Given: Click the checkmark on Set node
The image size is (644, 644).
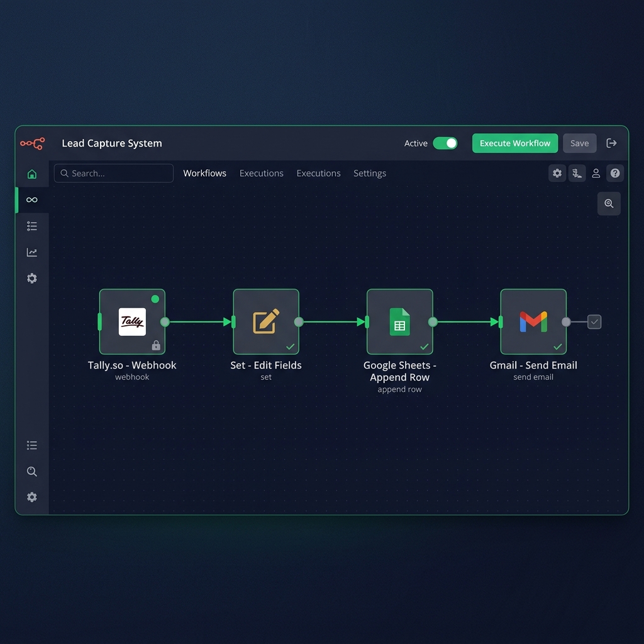Looking at the screenshot, I should tap(291, 347).
